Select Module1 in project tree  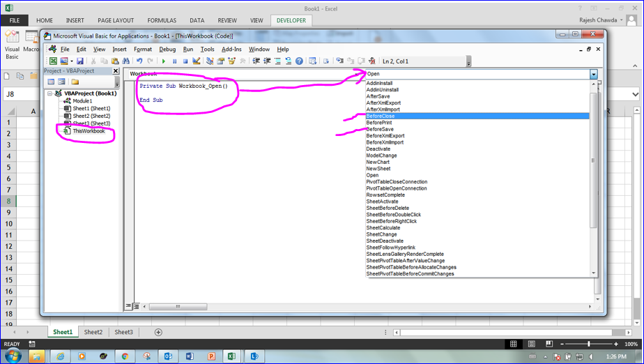click(x=82, y=100)
